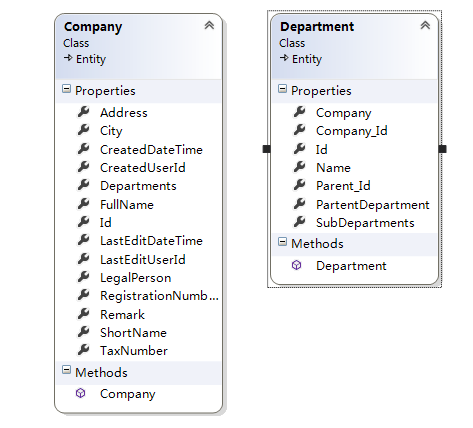The width and height of the screenshot is (473, 428).
Task: Click the wrench icon beside TaxNumber
Action: 83,349
